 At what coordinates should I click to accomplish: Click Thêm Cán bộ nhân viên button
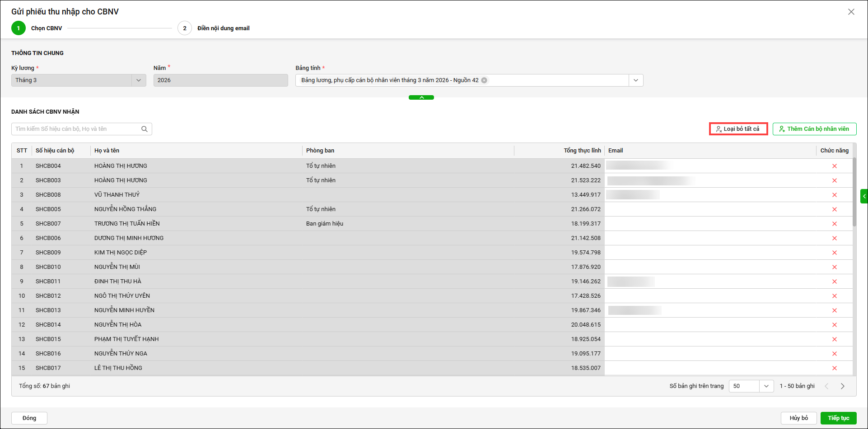coord(814,129)
